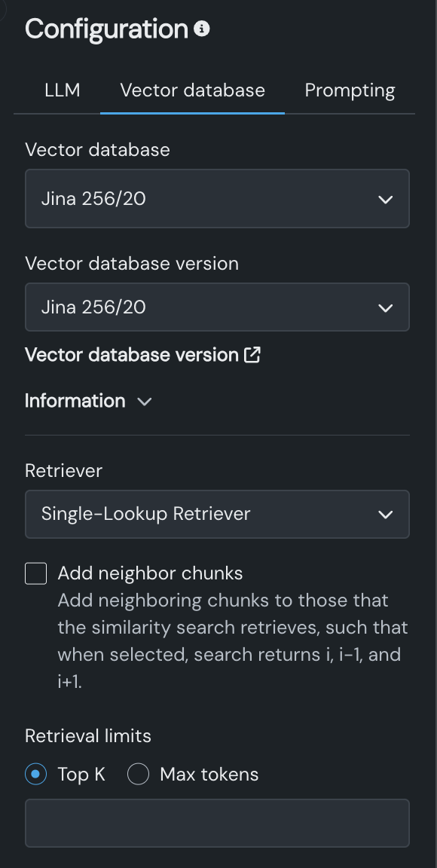
Task: Click the info icon beside Configuration heading
Action: pos(202,29)
